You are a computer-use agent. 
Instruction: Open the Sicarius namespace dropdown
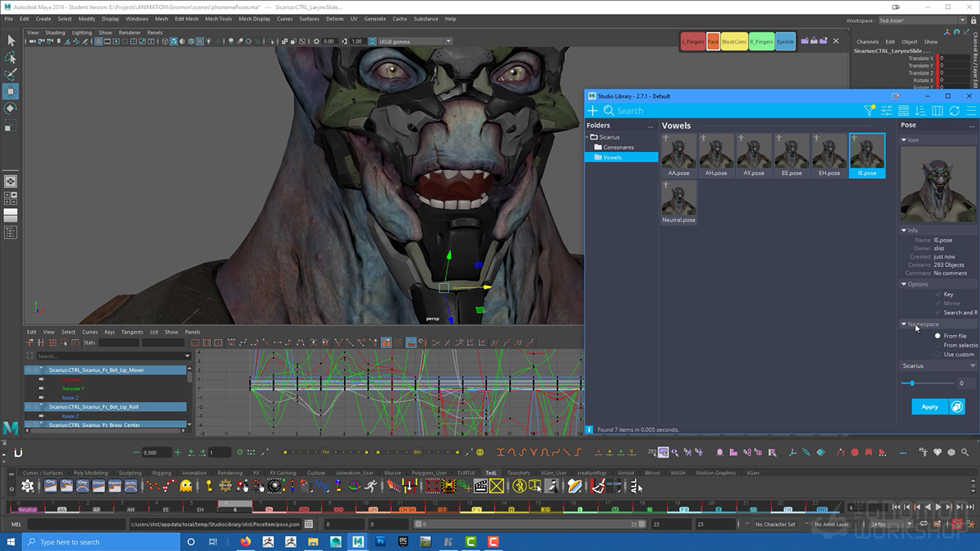pos(939,366)
